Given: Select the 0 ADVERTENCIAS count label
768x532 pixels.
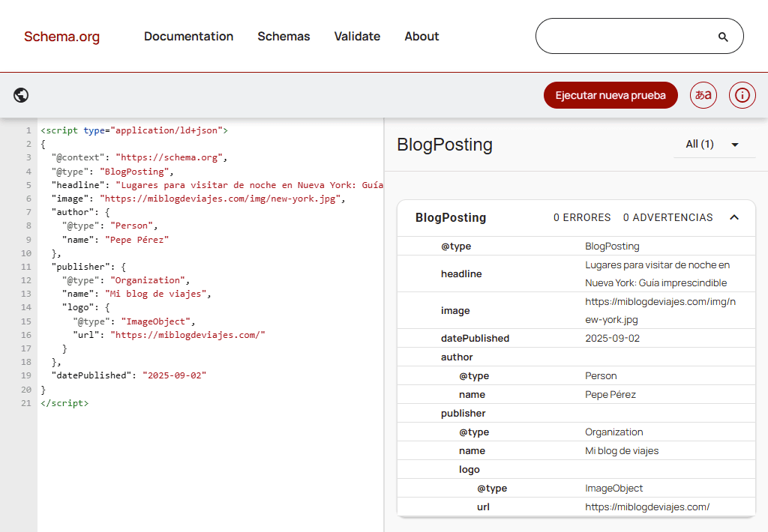Looking at the screenshot, I should point(667,217).
